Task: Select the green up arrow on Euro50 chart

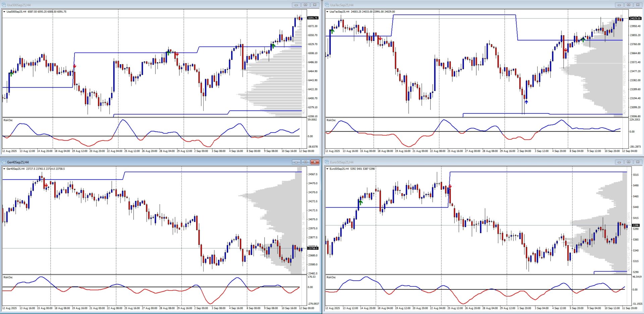Action: pos(361,202)
